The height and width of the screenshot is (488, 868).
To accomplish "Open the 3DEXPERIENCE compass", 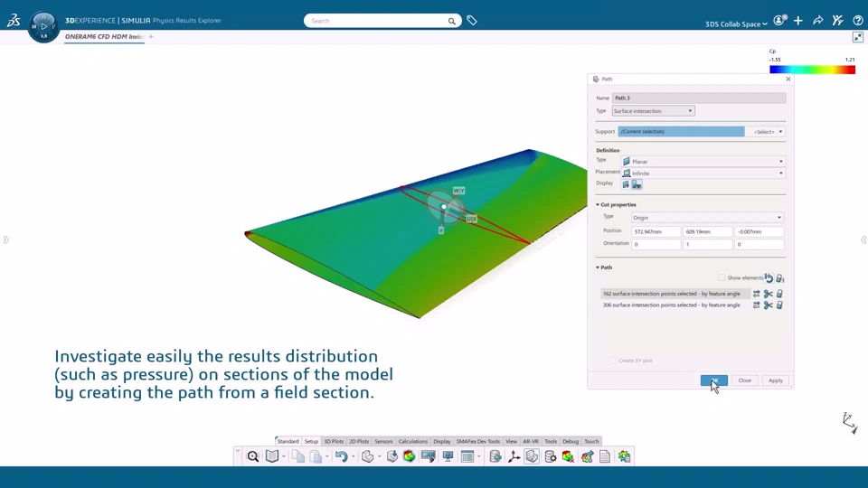I will click(x=43, y=26).
